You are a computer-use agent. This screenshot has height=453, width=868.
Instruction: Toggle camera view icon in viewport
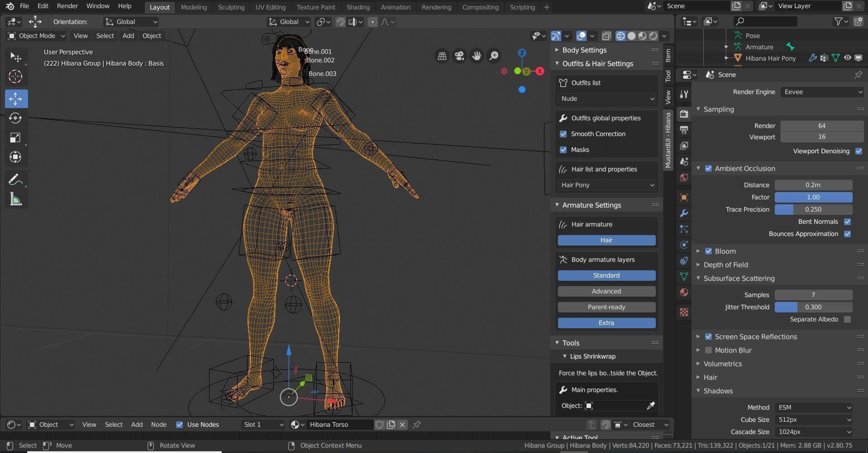click(459, 56)
